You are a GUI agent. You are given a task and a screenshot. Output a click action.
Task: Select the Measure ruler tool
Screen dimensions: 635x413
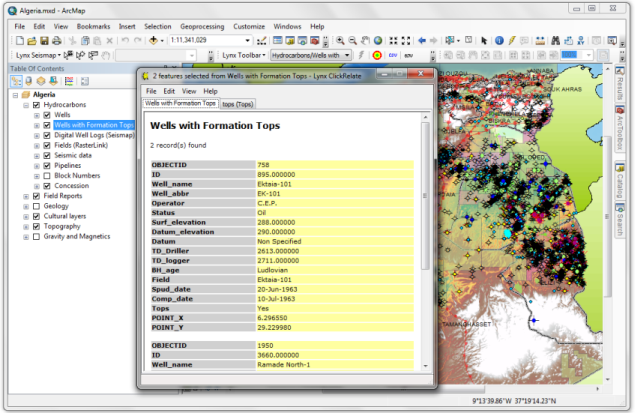point(540,40)
